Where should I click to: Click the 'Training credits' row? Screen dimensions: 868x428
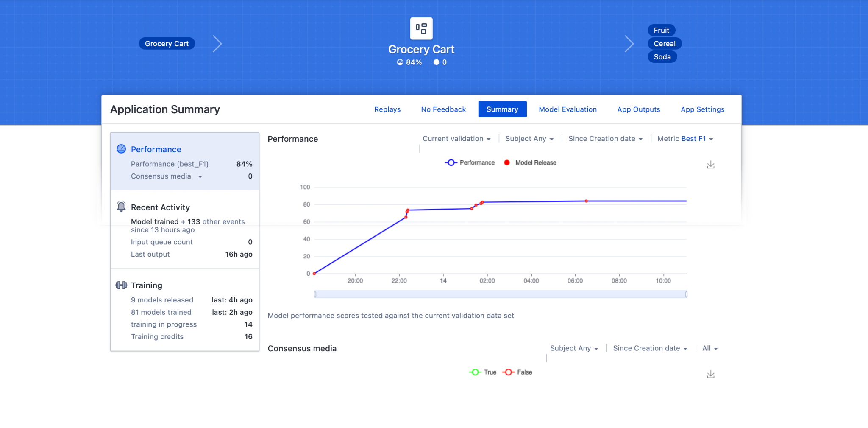(x=192, y=337)
